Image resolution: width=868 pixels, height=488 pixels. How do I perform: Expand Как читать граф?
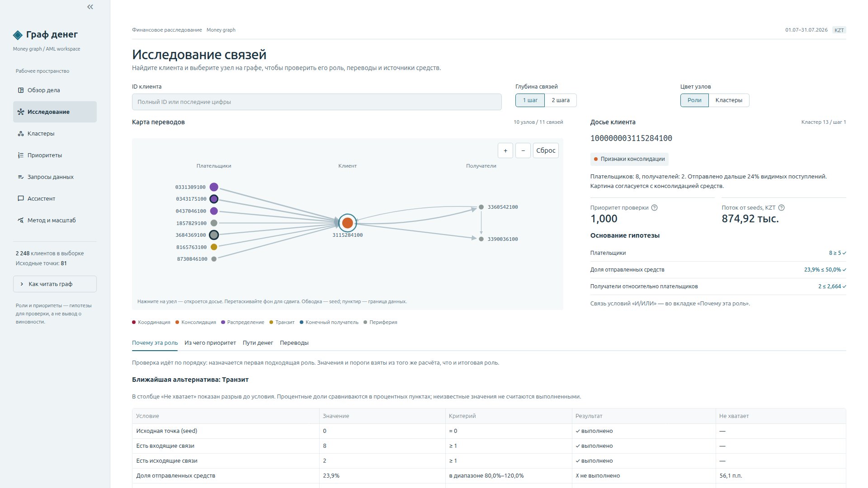tap(55, 284)
